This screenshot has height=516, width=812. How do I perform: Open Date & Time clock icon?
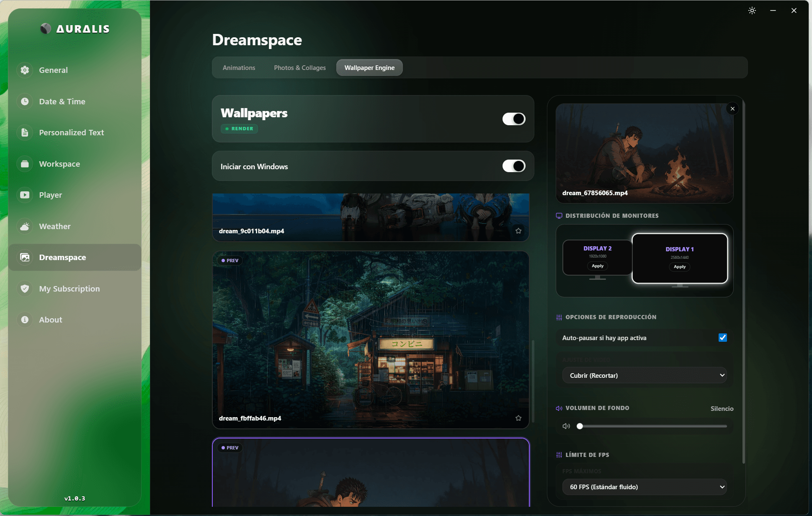[x=25, y=101]
